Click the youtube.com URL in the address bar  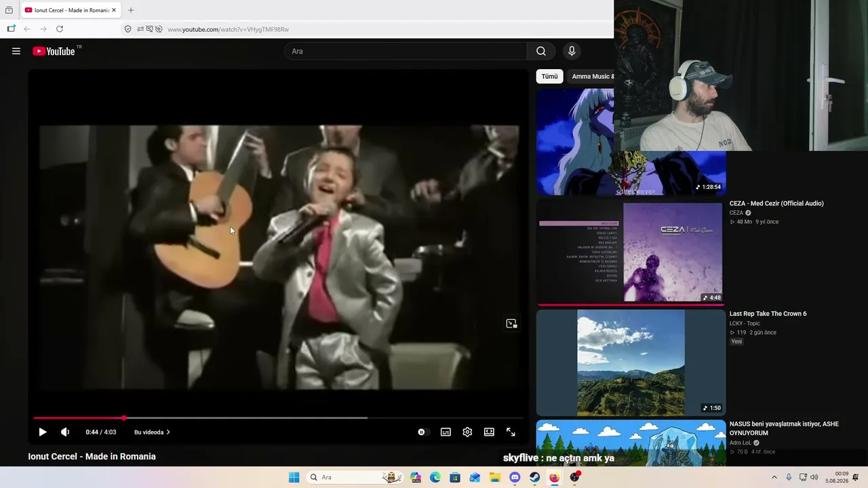click(228, 29)
